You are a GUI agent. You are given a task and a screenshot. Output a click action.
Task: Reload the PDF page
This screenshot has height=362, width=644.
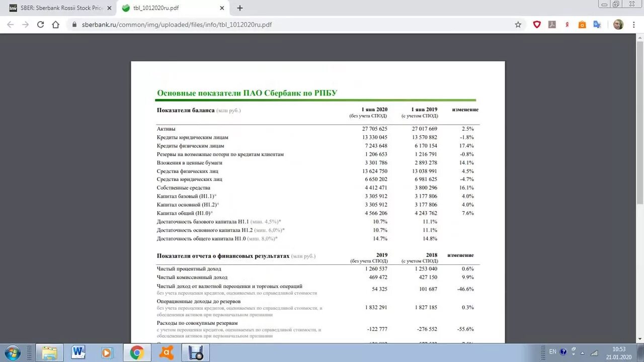(41, 24)
